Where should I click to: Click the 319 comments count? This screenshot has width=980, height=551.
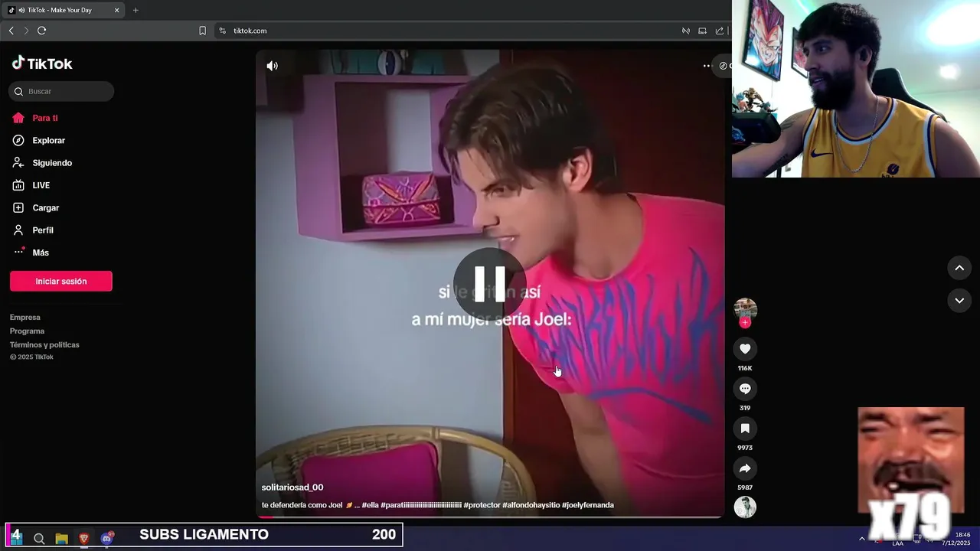point(745,408)
